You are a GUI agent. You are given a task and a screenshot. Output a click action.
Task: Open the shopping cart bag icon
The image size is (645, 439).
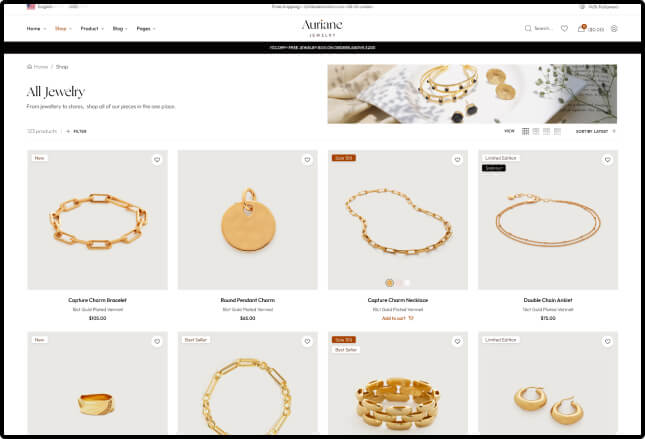tap(581, 28)
